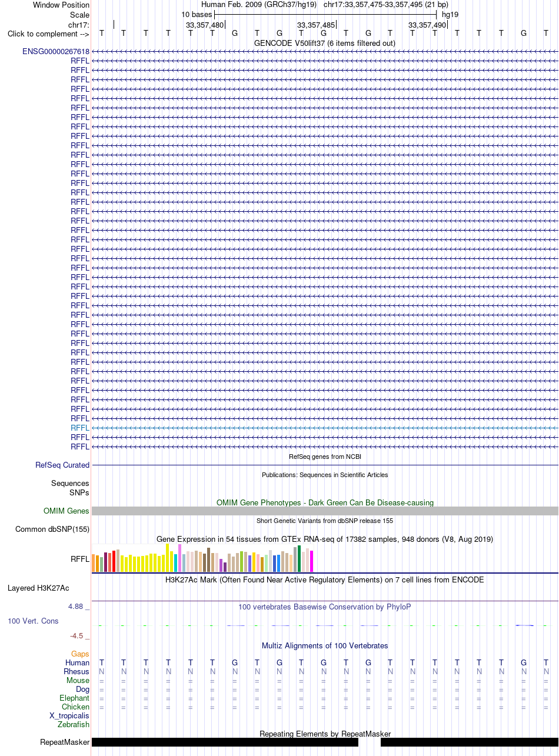Click the Sequences track label
Viewport: 559px width, 756px height.
pos(70,483)
